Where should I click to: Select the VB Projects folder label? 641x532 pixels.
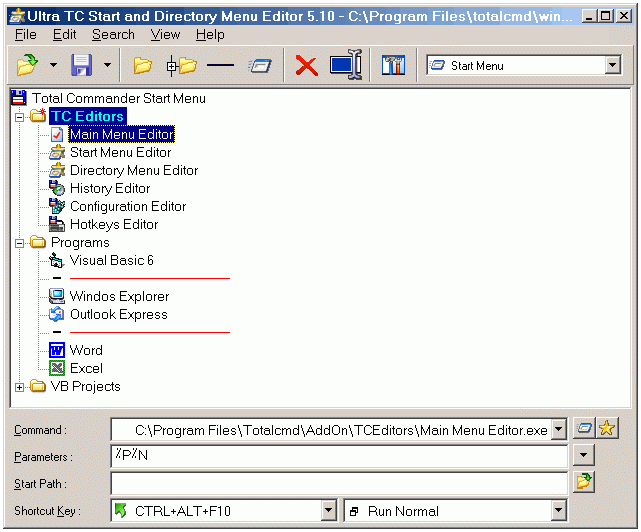tap(85, 386)
